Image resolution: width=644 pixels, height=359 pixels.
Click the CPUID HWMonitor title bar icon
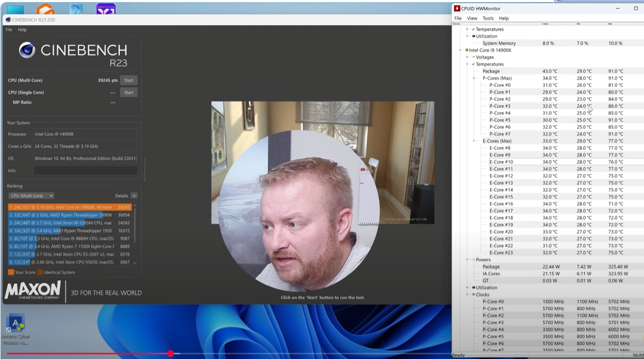point(457,8)
